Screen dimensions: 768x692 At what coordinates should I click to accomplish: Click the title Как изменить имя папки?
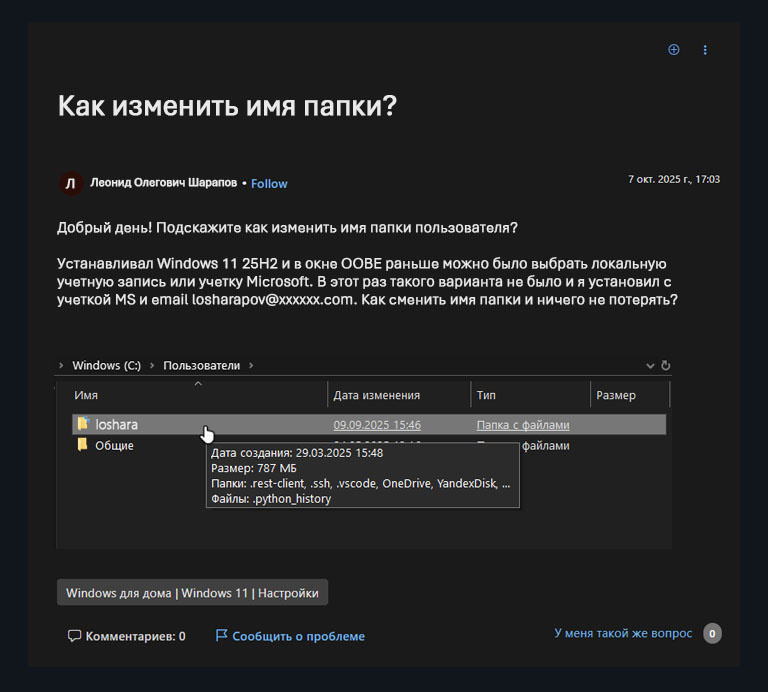point(227,105)
